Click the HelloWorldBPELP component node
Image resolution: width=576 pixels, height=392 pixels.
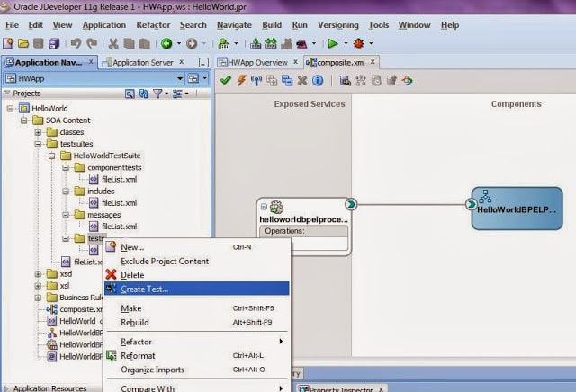(517, 209)
